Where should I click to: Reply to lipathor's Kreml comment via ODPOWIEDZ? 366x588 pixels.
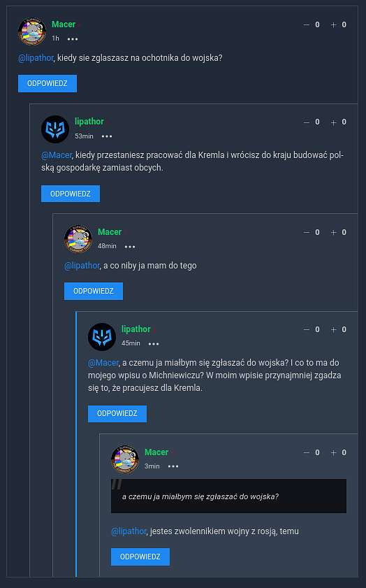[71, 194]
